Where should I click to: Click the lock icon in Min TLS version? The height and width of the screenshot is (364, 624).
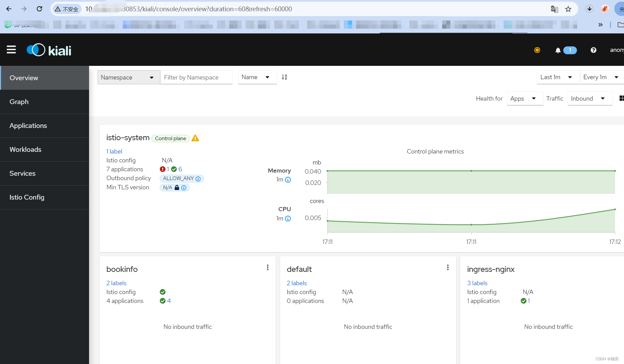click(177, 188)
